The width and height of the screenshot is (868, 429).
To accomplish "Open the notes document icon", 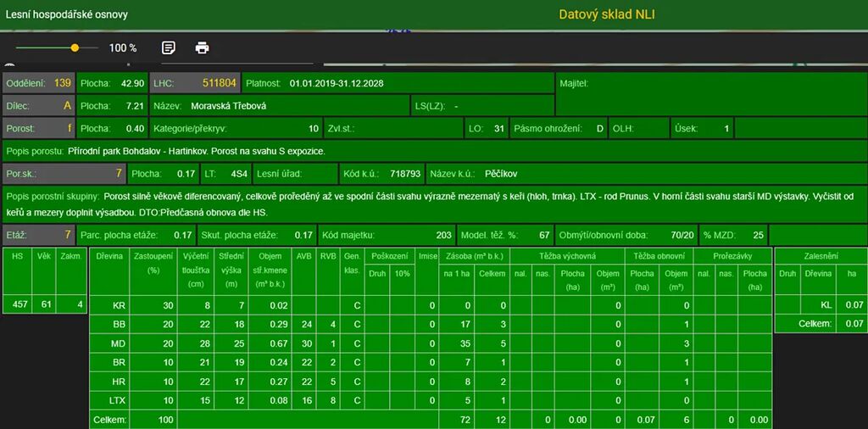I will tap(169, 47).
